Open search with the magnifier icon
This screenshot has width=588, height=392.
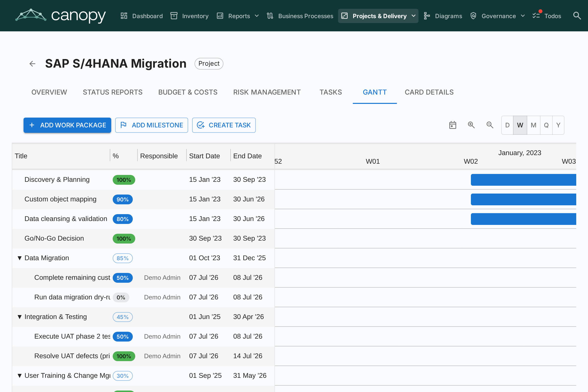point(577,16)
